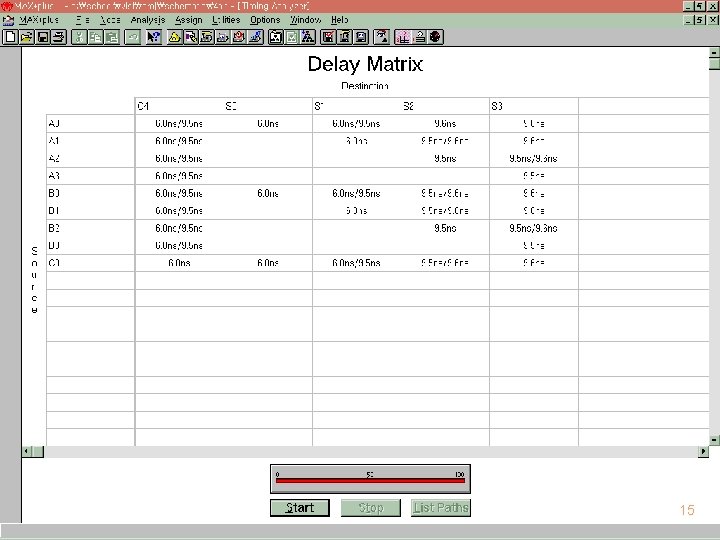Open the Simulator toolbar icon
The height and width of the screenshot is (540, 720).
(x=223, y=37)
